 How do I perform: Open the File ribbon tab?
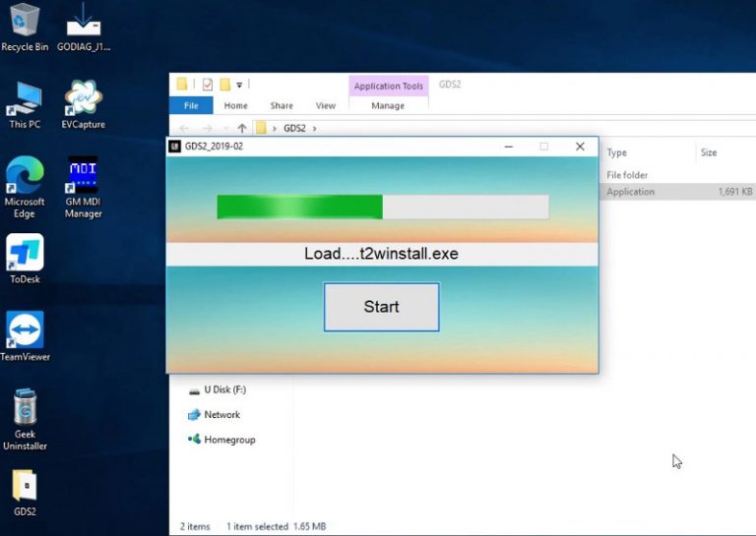191,105
